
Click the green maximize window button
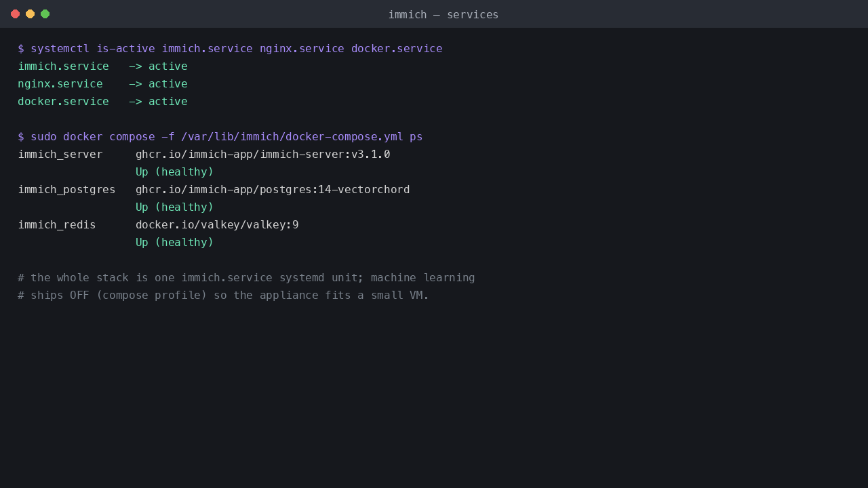[x=45, y=14]
